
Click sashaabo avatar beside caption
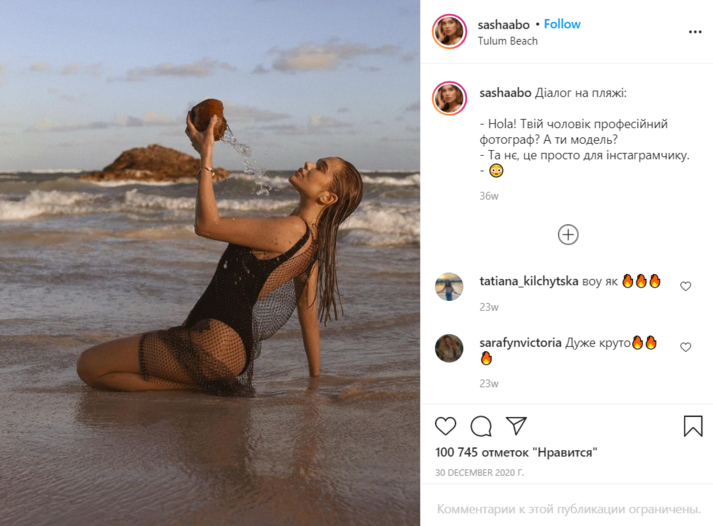(450, 98)
